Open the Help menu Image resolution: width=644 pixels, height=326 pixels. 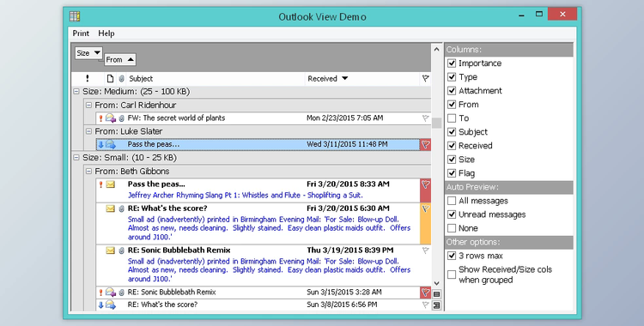[x=106, y=33]
